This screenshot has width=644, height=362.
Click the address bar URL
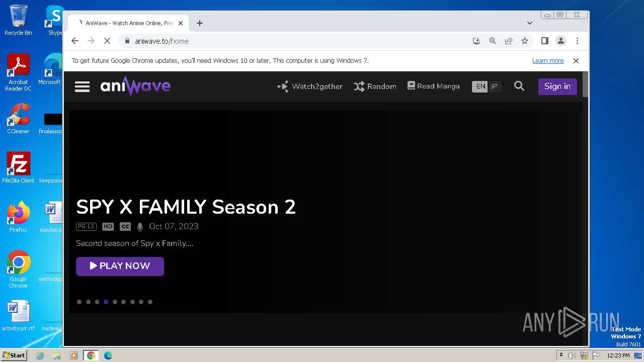pos(162,41)
